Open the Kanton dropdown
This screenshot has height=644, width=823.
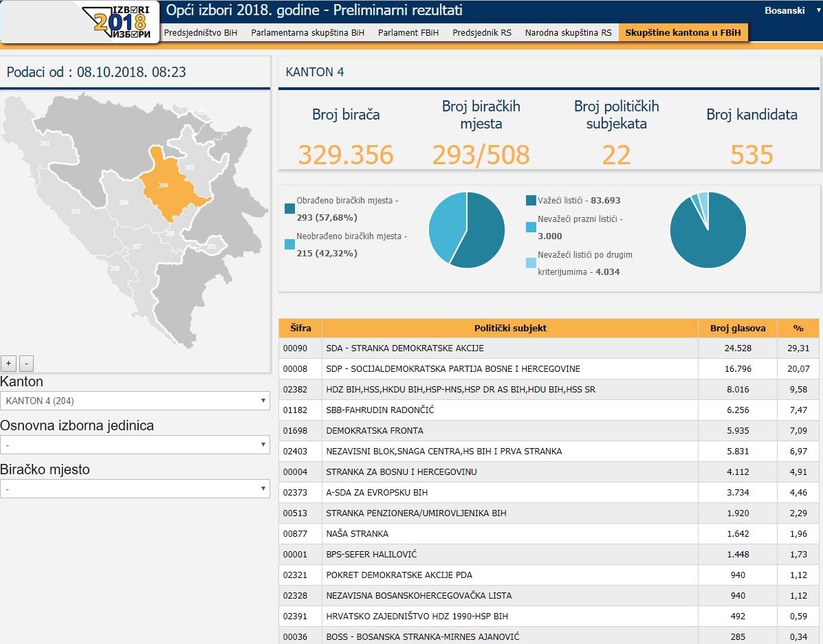coord(135,401)
